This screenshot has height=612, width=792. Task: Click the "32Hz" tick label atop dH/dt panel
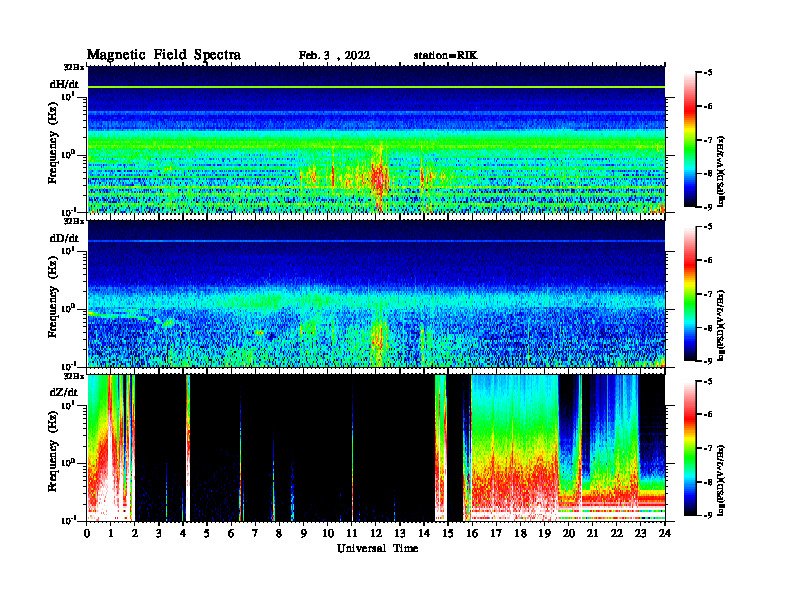pyautogui.click(x=74, y=67)
